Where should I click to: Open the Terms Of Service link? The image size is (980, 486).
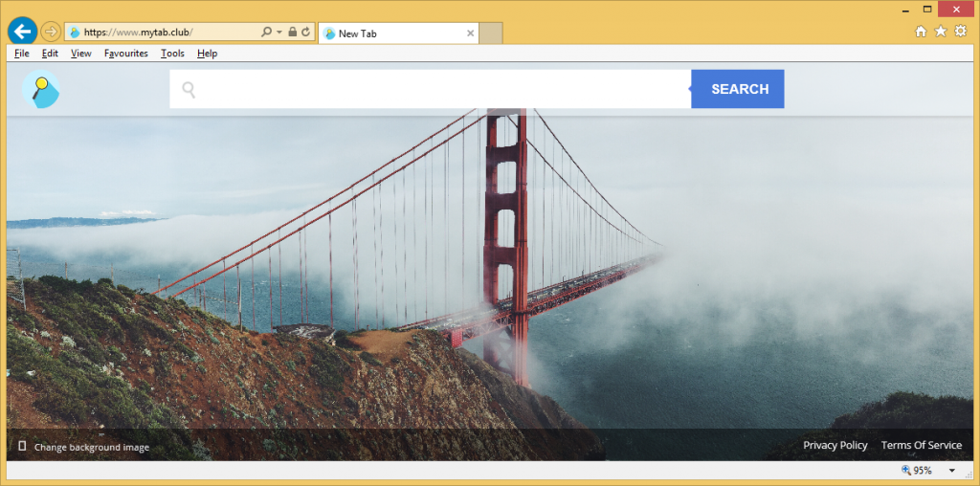(921, 446)
